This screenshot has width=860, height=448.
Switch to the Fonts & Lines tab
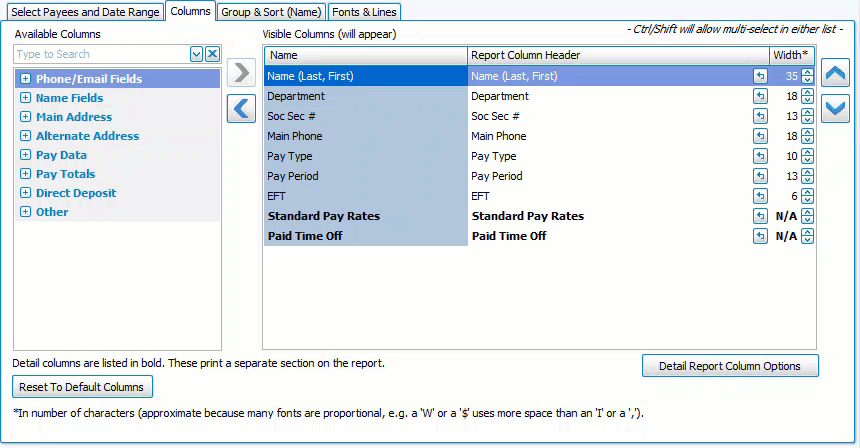[364, 11]
